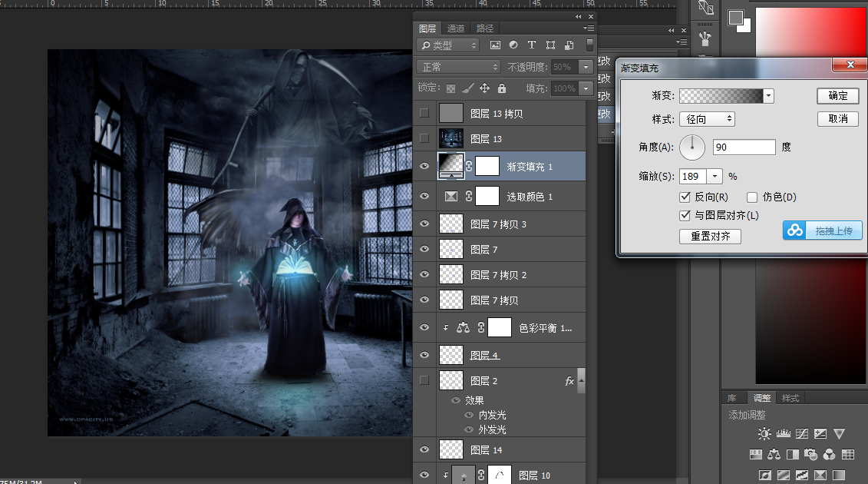Hide the 图层 7 拷贝 3 layer
The image size is (868, 484).
click(424, 224)
